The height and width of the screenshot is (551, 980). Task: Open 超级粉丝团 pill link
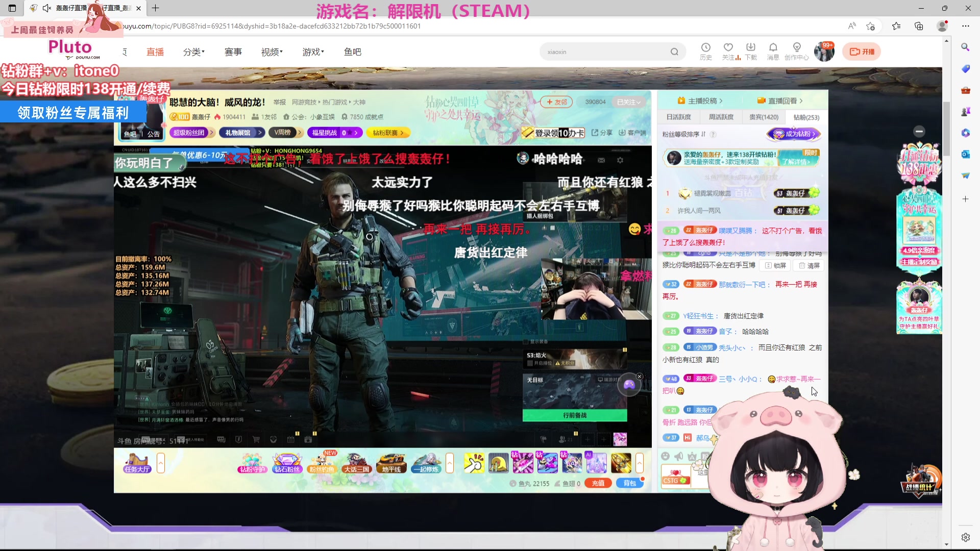coord(191,133)
